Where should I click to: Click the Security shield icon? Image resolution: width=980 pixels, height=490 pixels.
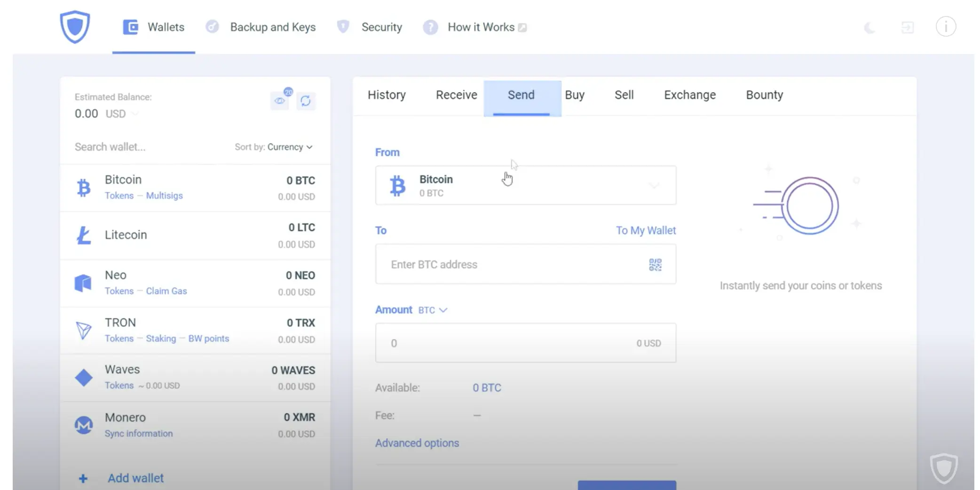click(343, 27)
